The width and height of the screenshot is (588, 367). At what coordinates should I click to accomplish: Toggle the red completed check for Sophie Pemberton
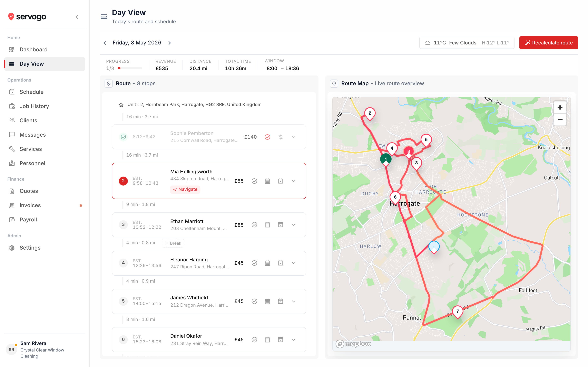click(x=267, y=137)
